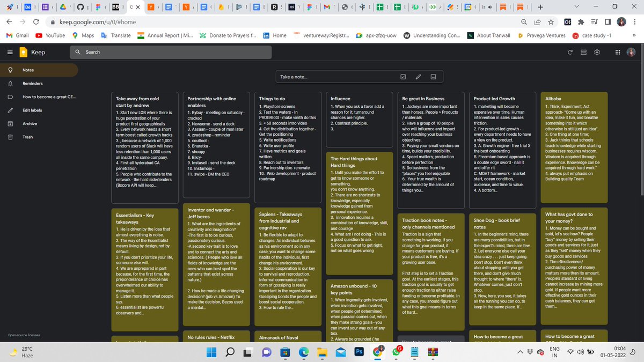Show more bookmarks chevron
The height and width of the screenshot is (362, 644).
tap(634, 35)
